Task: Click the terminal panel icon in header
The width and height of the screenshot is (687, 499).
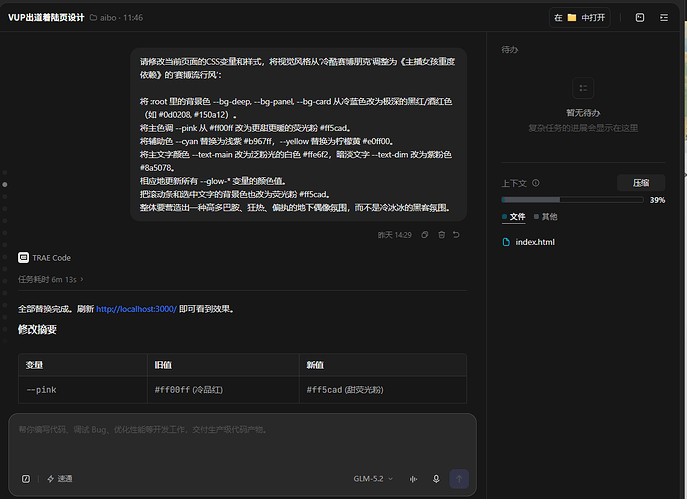Action: pos(640,18)
